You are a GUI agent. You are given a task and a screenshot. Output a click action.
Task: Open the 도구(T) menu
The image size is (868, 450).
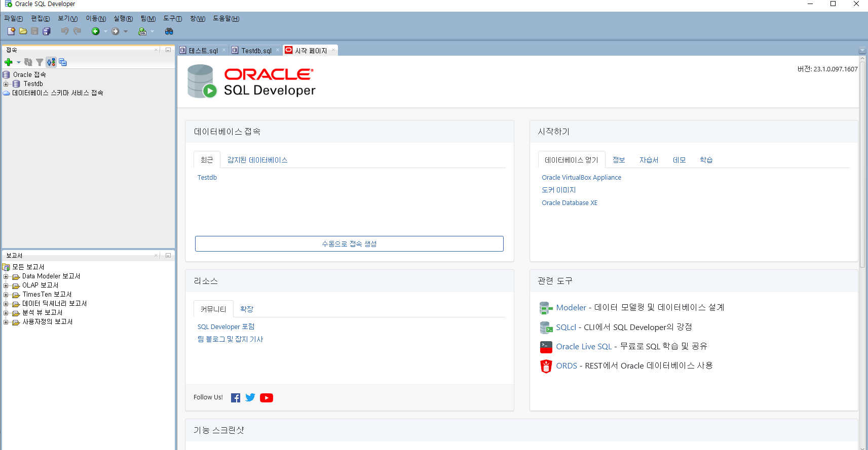tap(173, 19)
